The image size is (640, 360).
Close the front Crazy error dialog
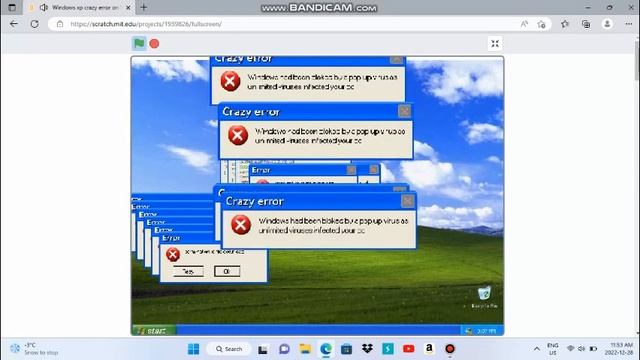point(407,201)
